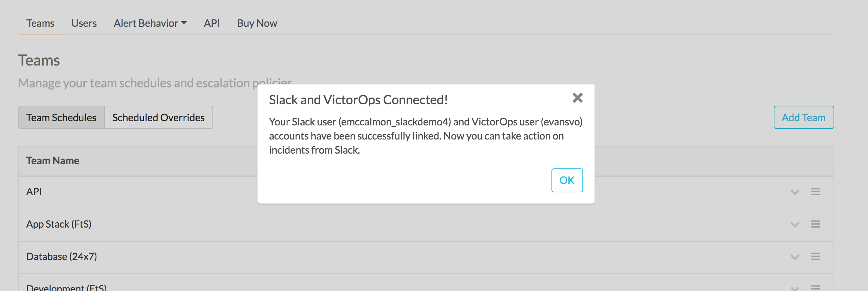Switch to the Users tab
This screenshot has width=868, height=291.
pyautogui.click(x=84, y=23)
